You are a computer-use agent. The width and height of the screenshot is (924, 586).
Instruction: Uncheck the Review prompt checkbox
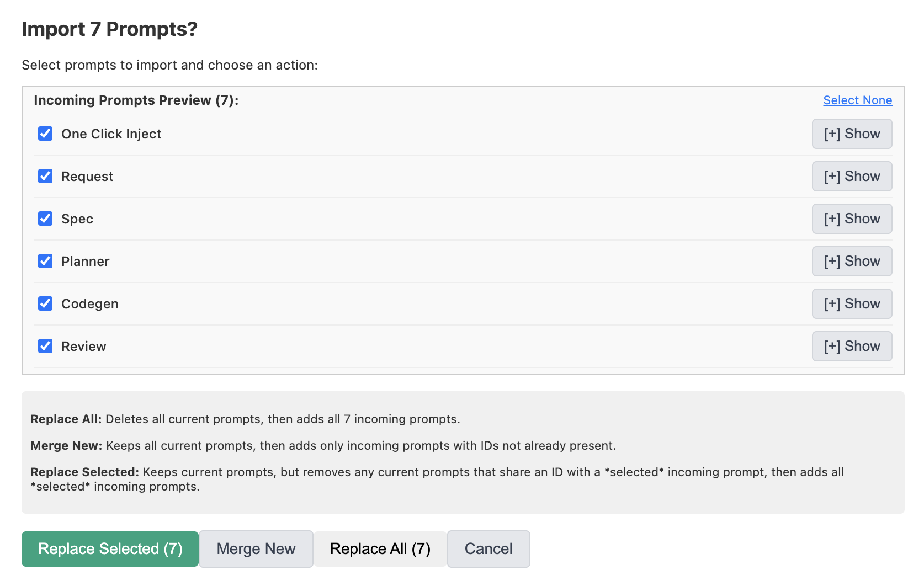point(45,346)
